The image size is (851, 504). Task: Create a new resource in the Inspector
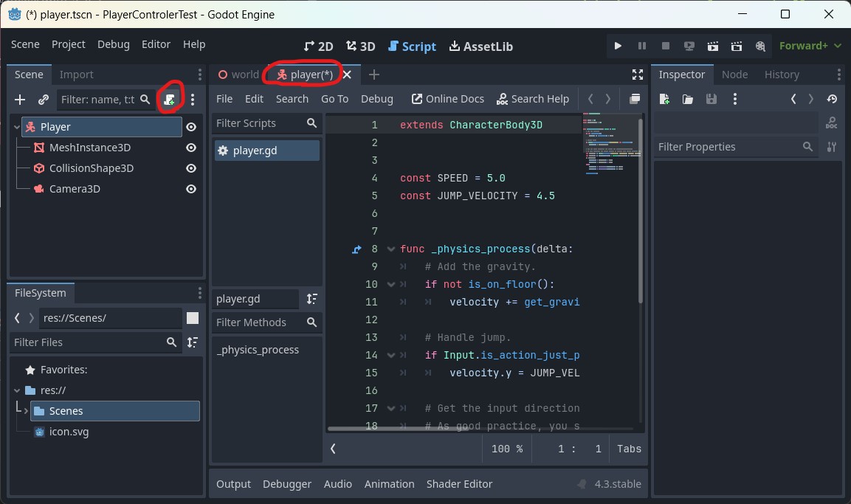(664, 98)
